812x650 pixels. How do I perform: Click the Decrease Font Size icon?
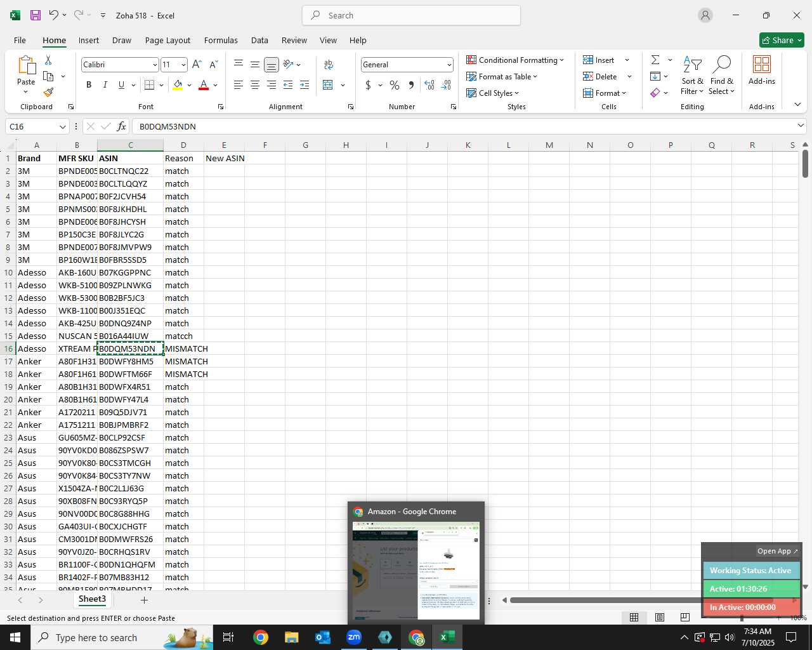(x=213, y=65)
